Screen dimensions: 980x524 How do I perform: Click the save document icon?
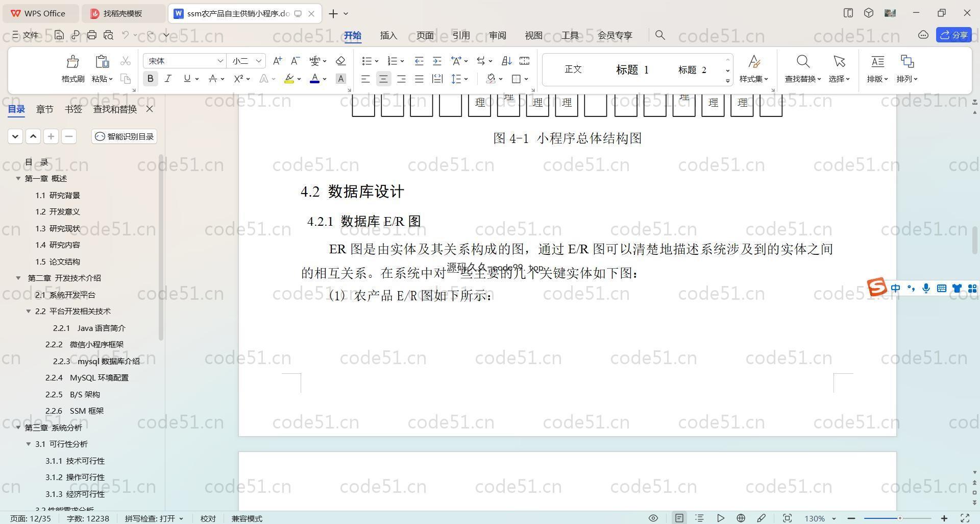click(x=59, y=35)
